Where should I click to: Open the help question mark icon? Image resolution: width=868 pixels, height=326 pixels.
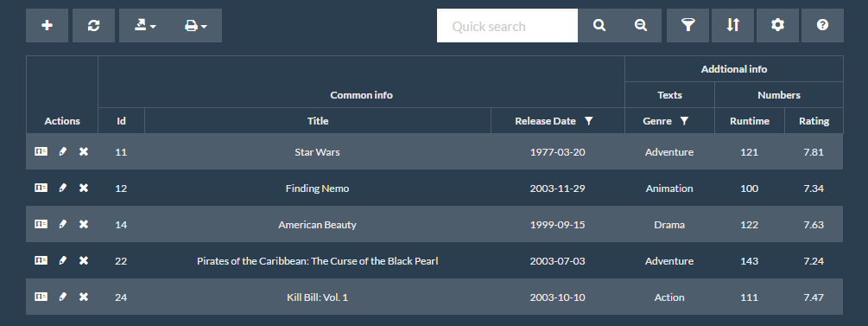point(822,25)
